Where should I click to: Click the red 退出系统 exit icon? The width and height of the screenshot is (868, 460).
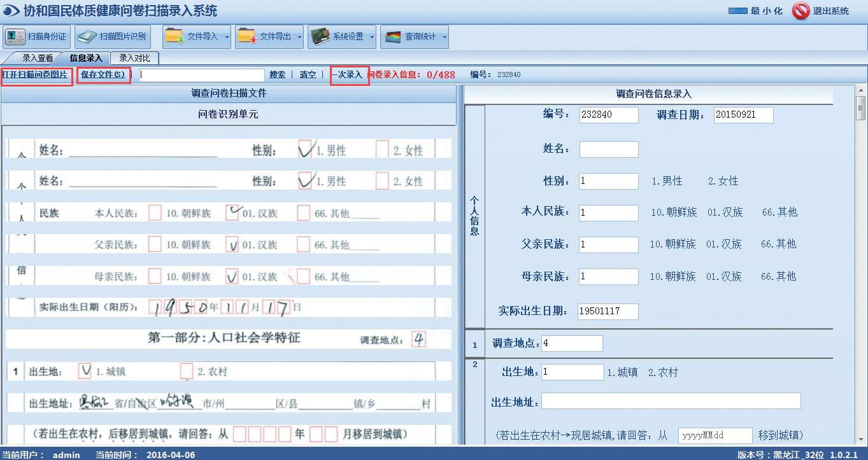800,11
